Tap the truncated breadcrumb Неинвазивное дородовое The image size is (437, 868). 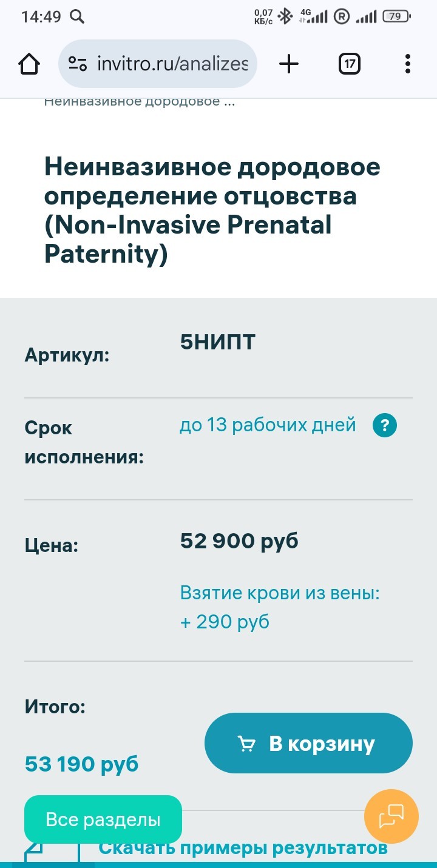[x=140, y=102]
